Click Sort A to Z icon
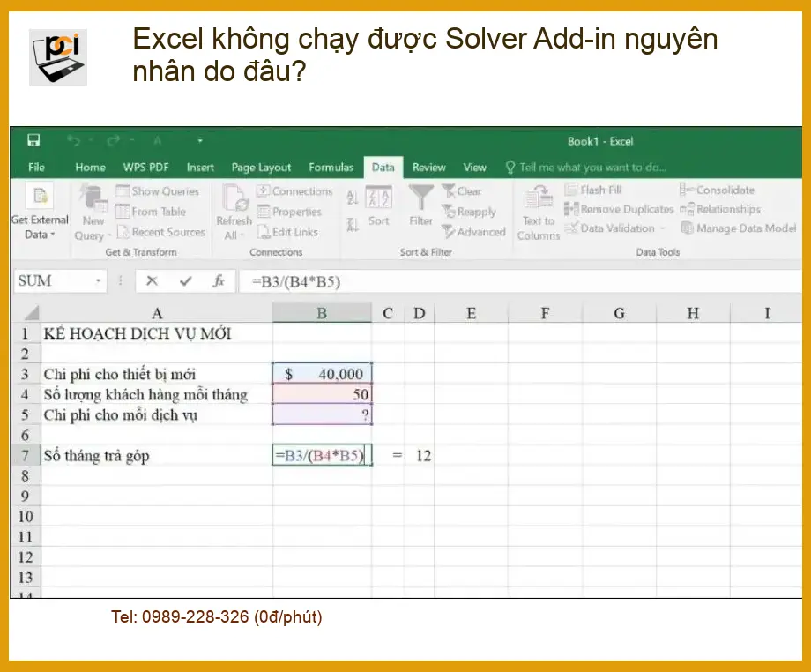 pos(353,198)
